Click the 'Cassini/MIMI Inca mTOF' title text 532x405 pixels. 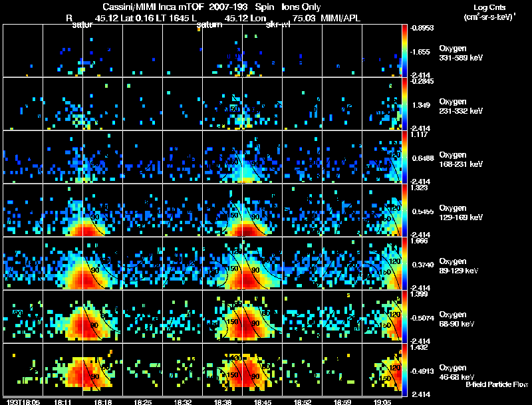153,7
